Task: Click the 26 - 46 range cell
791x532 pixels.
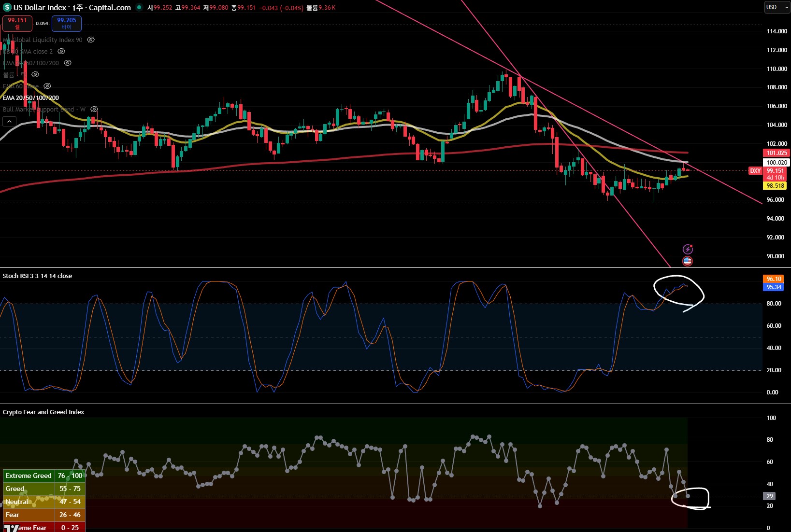Action: (x=70, y=515)
